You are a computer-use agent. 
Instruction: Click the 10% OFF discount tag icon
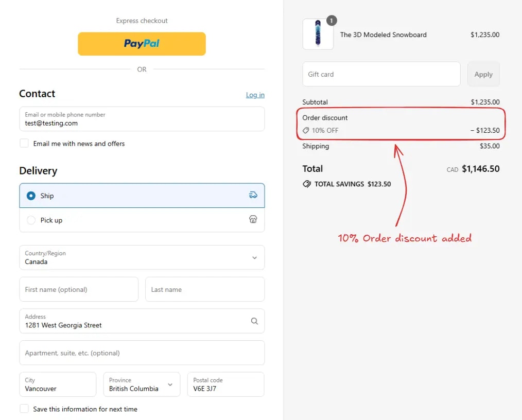coord(306,130)
